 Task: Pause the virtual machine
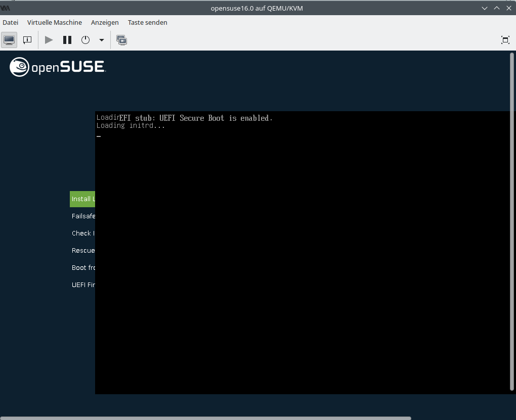coord(67,40)
